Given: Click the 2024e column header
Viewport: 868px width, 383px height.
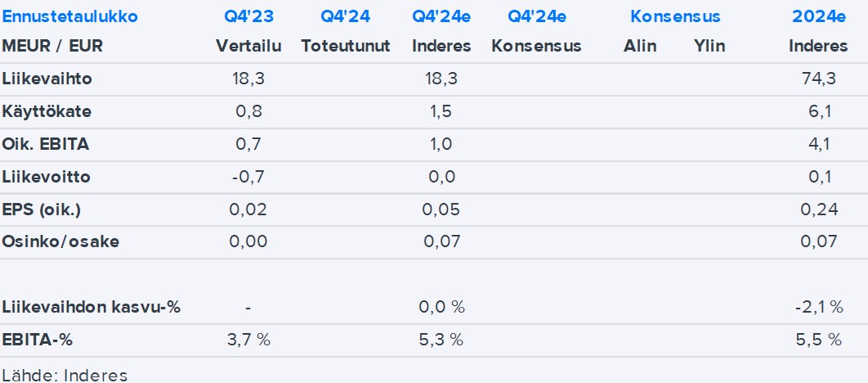Looking at the screenshot, I should (x=817, y=16).
